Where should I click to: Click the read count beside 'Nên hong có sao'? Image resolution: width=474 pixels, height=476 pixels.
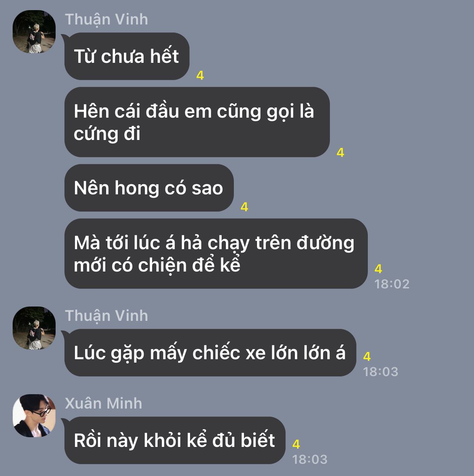[x=244, y=207]
